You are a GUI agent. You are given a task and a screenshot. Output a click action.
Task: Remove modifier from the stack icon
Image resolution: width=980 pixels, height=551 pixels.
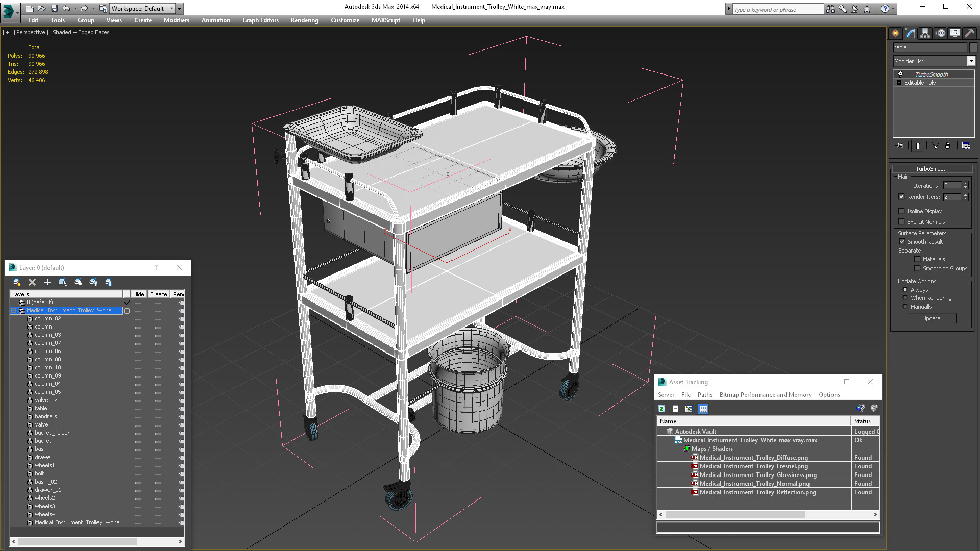tap(948, 146)
